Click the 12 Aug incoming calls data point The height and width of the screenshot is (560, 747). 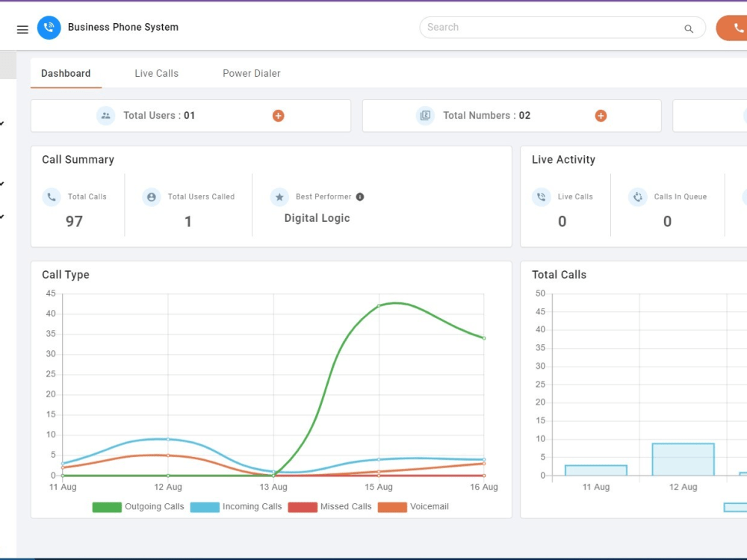167,439
